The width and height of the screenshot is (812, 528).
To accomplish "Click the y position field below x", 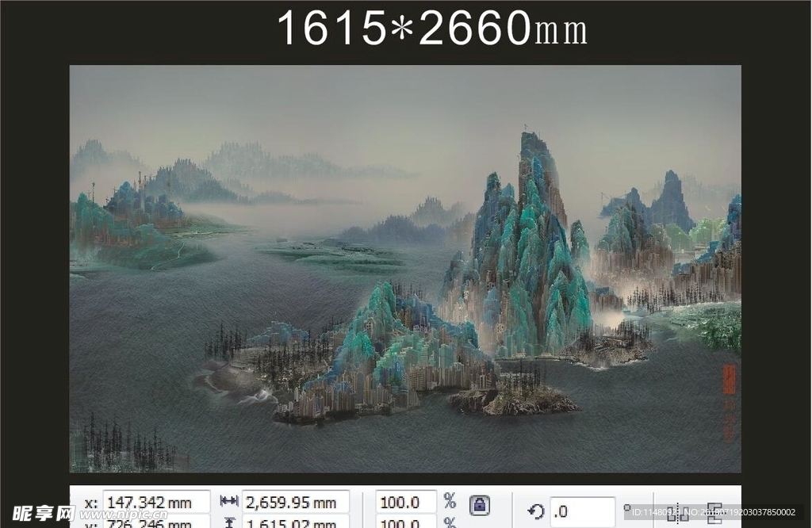I will pyautogui.click(x=155, y=522).
